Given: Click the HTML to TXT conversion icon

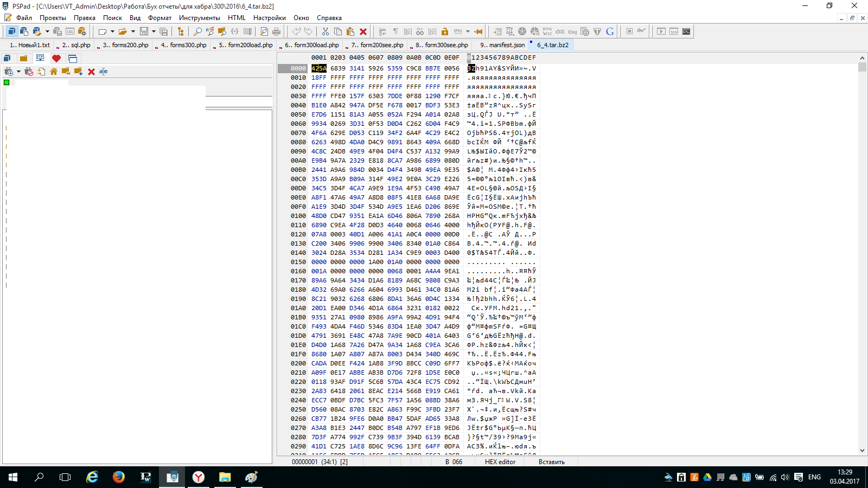Looking at the screenshot, I should click(547, 31).
